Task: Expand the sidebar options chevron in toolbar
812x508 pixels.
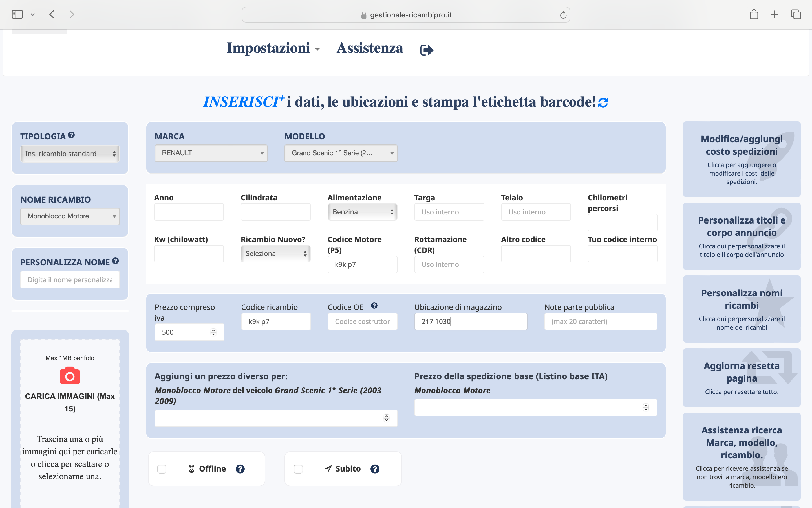Action: coord(32,15)
